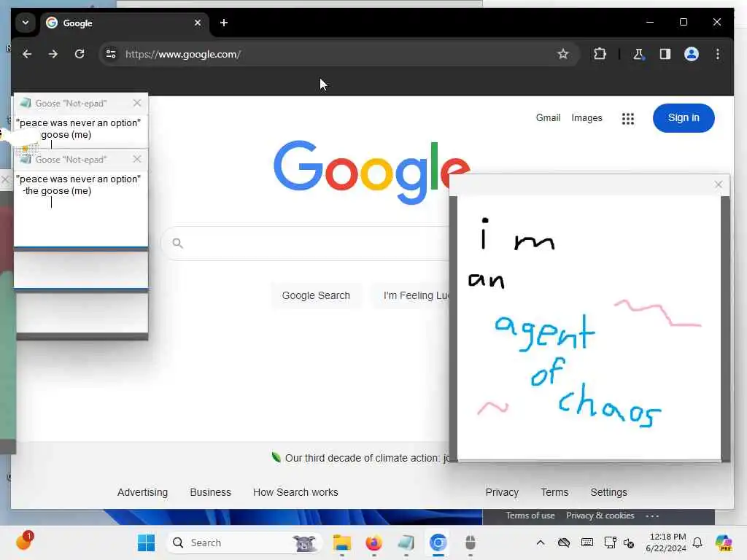747x560 pixels.
Task: Open Chrome extensions puzzle icon
Action: tap(600, 54)
